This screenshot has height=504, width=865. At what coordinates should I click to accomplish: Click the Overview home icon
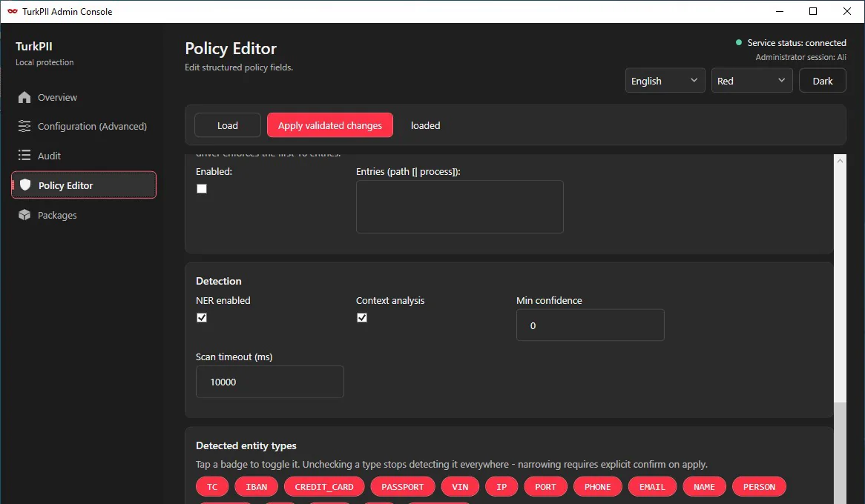click(x=24, y=98)
